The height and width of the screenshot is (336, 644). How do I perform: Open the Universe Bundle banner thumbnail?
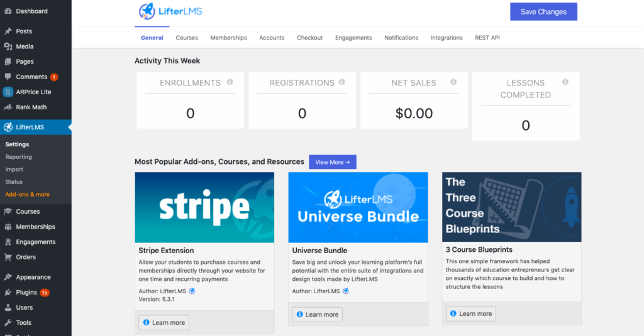click(358, 208)
